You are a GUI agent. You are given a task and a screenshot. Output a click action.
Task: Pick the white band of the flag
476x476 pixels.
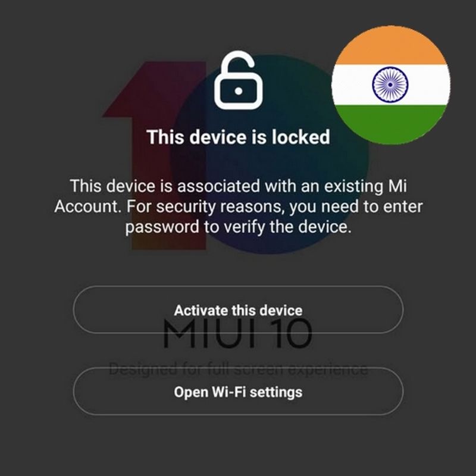352,84
